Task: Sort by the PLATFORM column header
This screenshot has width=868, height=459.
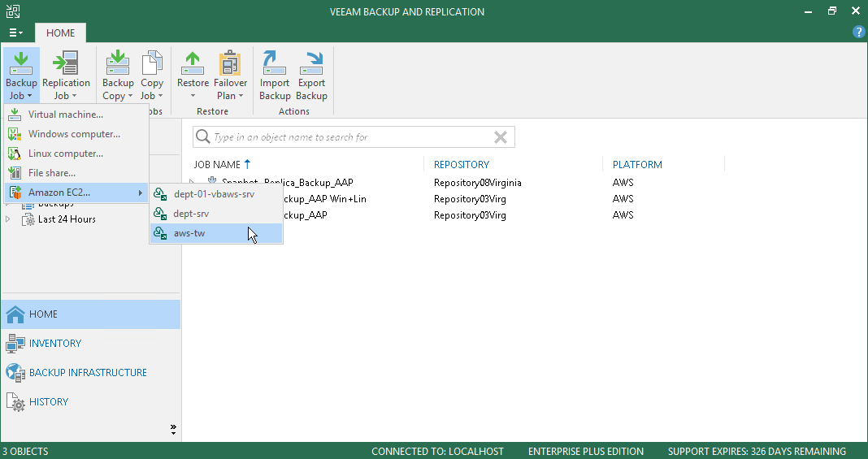Action: [637, 164]
